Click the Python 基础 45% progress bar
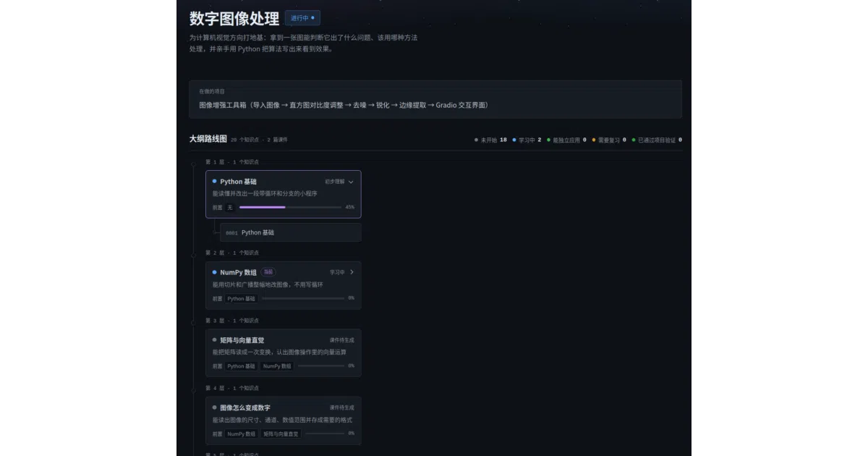 (290, 207)
